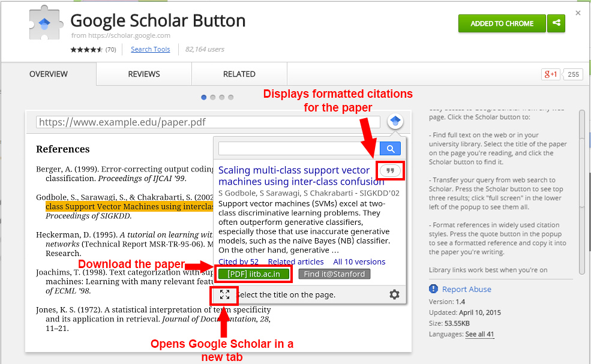591x364 pixels.
Task: Select the first screenshot carousel dot
Action: tap(204, 97)
